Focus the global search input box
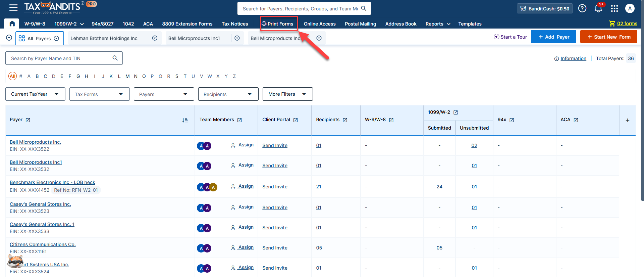Viewport: 644px width, 277px height. click(x=304, y=8)
